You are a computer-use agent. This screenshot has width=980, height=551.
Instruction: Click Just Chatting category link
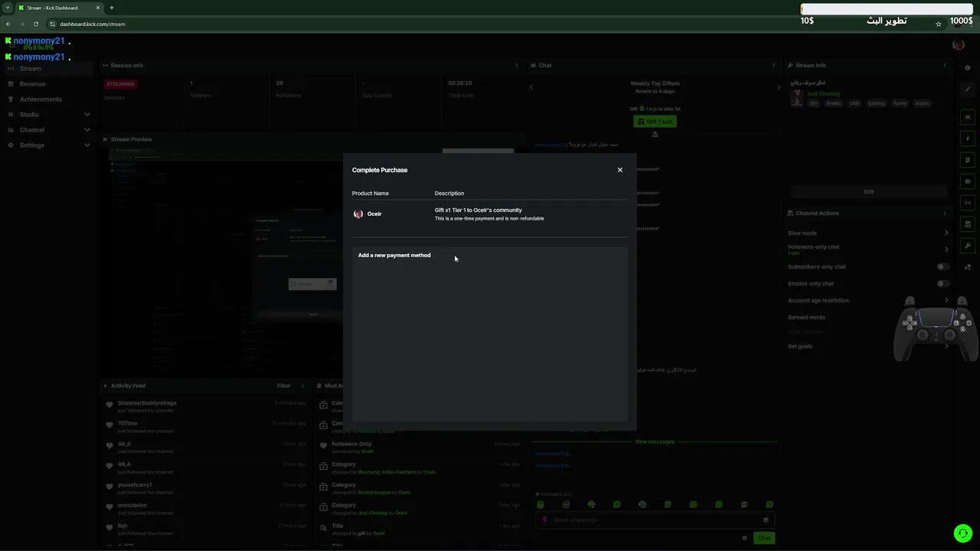tap(823, 94)
